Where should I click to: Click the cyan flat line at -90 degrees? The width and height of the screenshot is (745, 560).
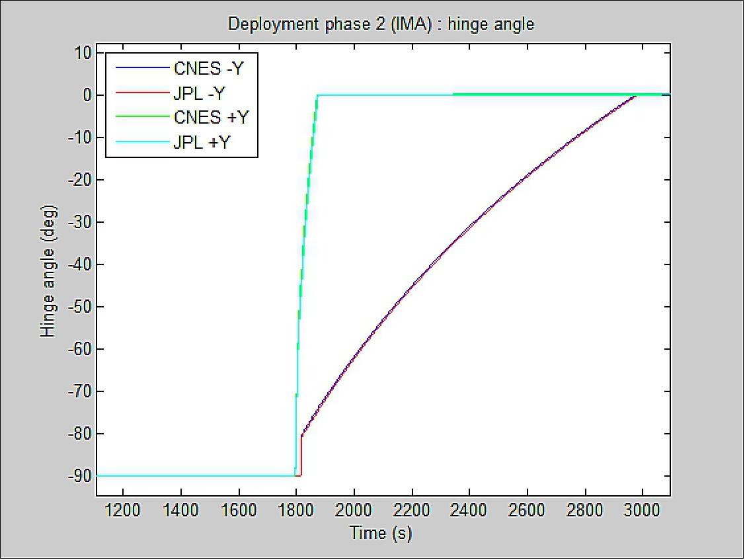[x=198, y=475]
